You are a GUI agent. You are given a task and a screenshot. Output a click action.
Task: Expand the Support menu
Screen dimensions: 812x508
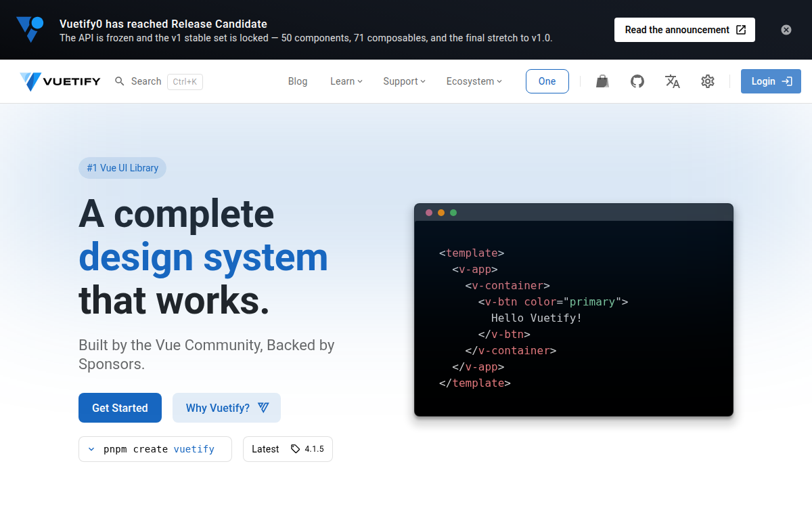(x=404, y=81)
